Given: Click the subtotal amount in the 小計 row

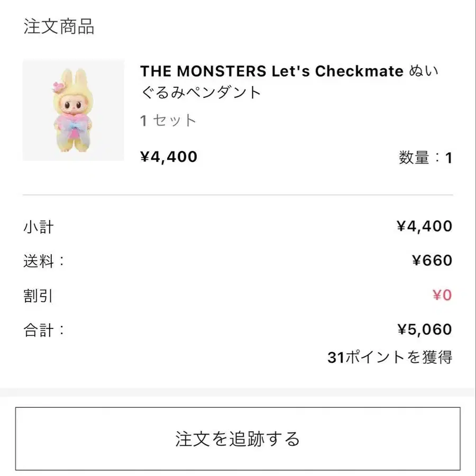Looking at the screenshot, I should (x=424, y=226).
